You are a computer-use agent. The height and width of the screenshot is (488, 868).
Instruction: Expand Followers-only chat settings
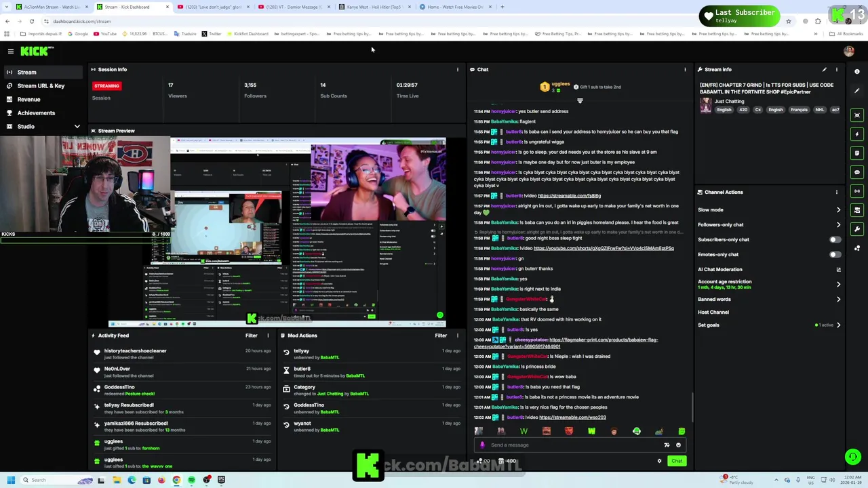tap(838, 224)
